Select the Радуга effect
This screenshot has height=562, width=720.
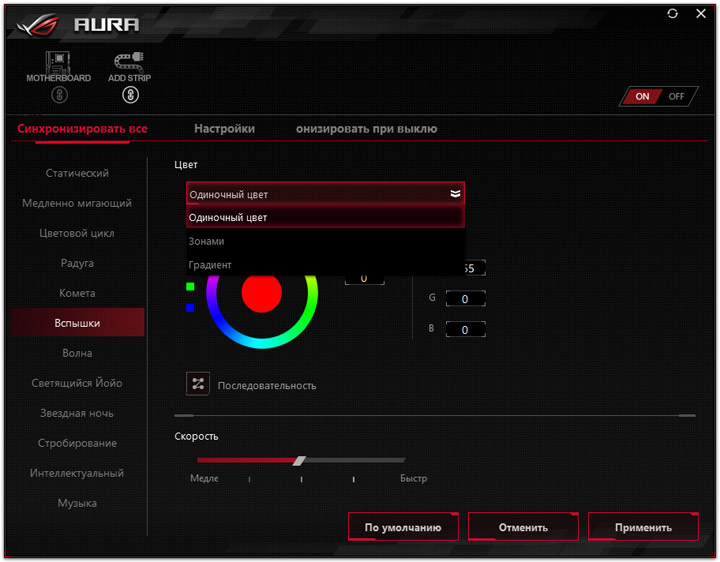[x=77, y=263]
